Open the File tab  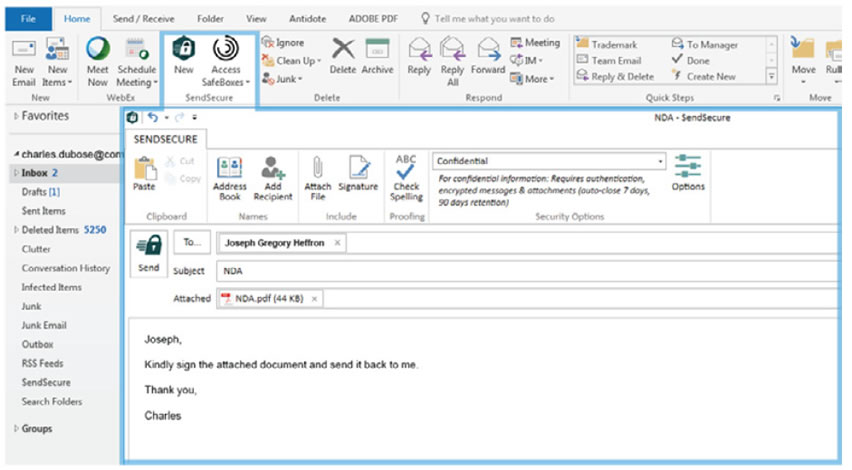coord(28,19)
